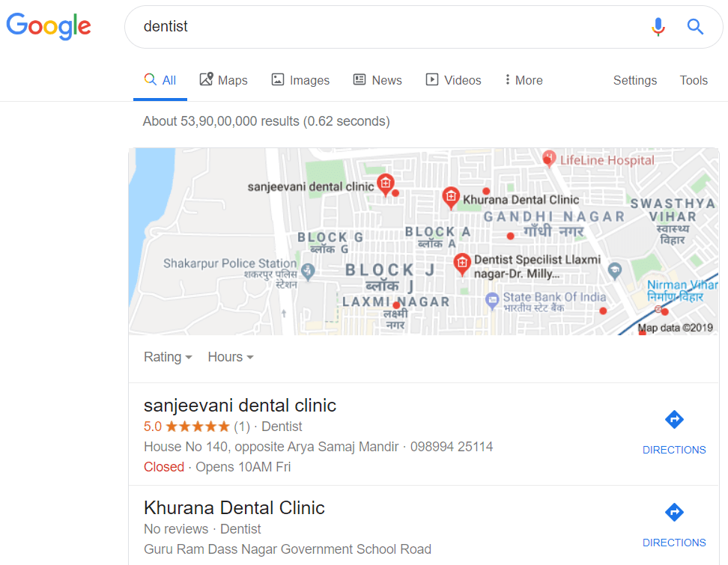Activate voice search microphone icon

(658, 27)
